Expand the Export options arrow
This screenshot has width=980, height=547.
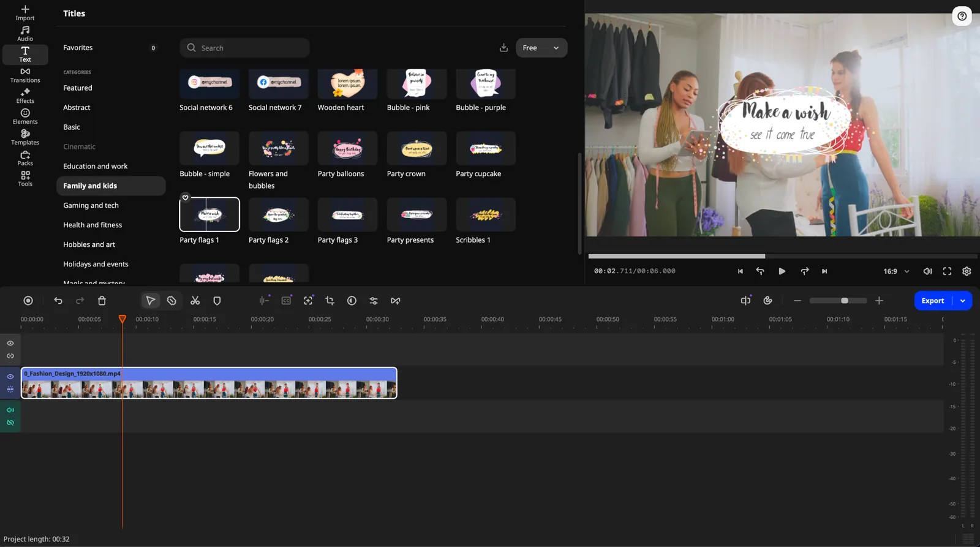pos(963,301)
